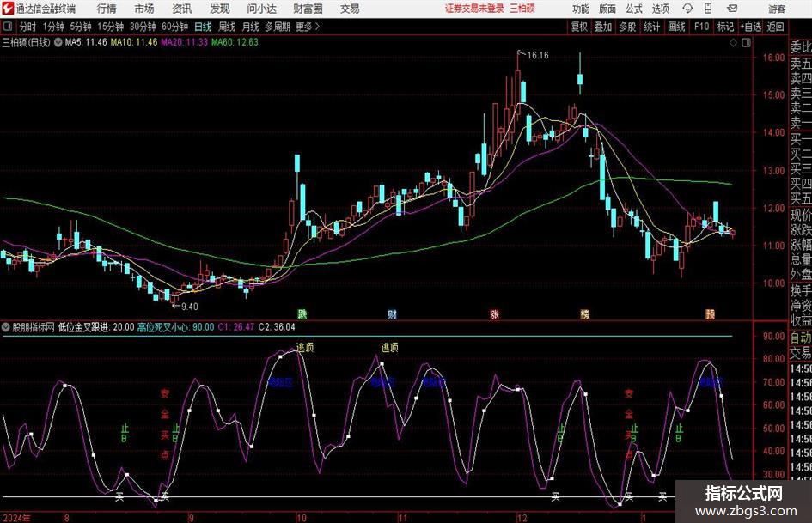This screenshot has height=523, width=812.
Task: Click the blue 财 event marker
Action: 392,313
